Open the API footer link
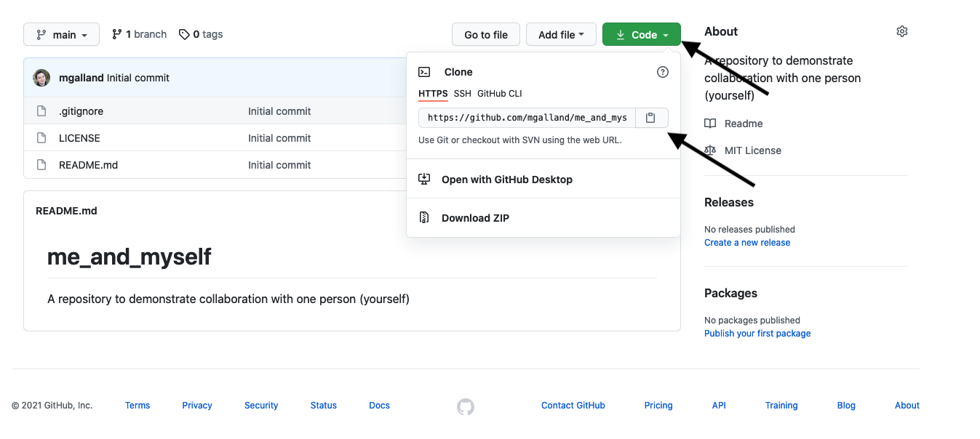 coord(719,406)
